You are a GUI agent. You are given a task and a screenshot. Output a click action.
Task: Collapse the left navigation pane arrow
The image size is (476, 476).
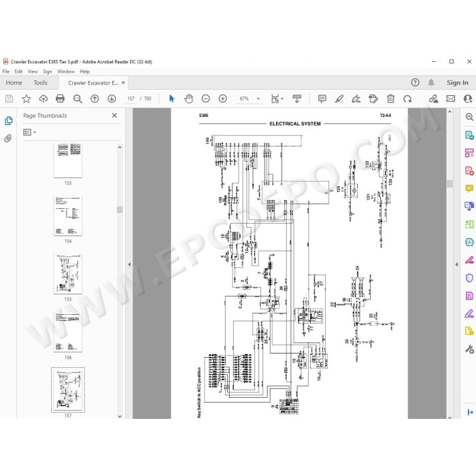129,264
